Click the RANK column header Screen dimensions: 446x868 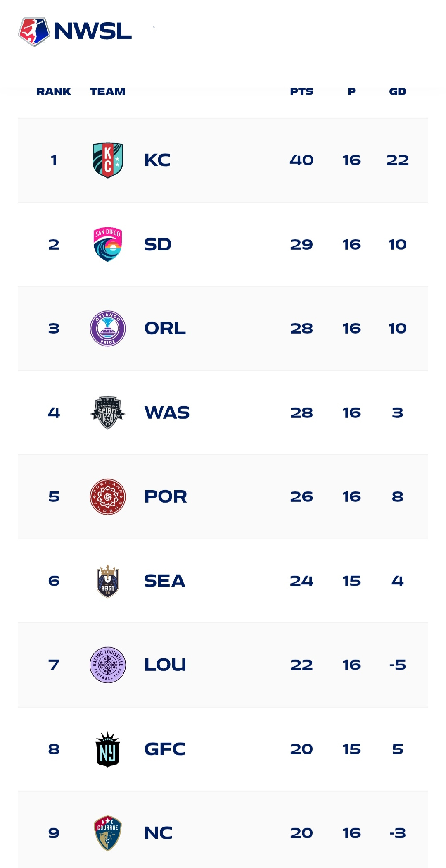click(54, 91)
